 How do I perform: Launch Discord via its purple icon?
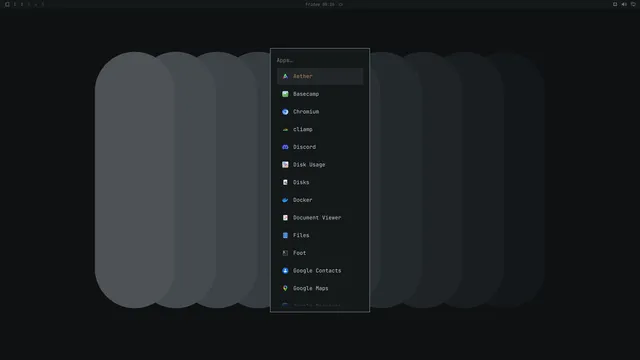[x=285, y=147]
